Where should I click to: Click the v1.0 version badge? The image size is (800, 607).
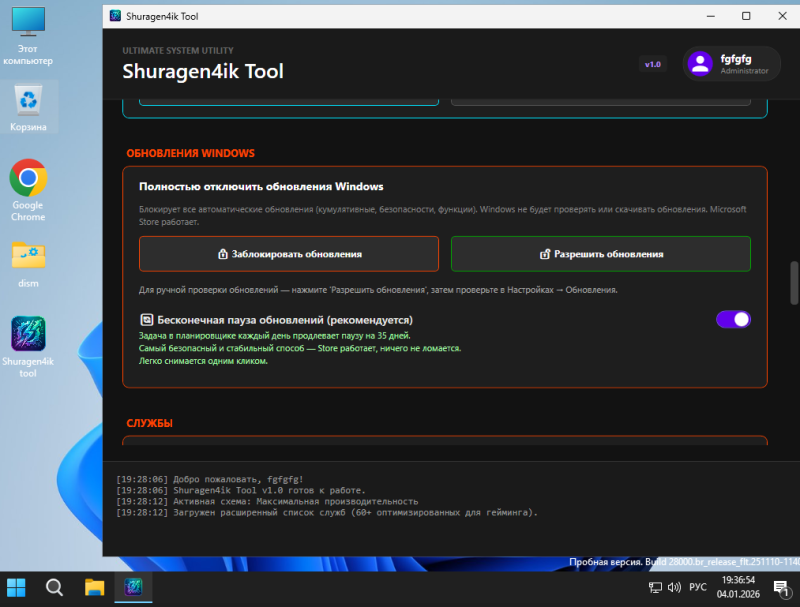tap(652, 64)
